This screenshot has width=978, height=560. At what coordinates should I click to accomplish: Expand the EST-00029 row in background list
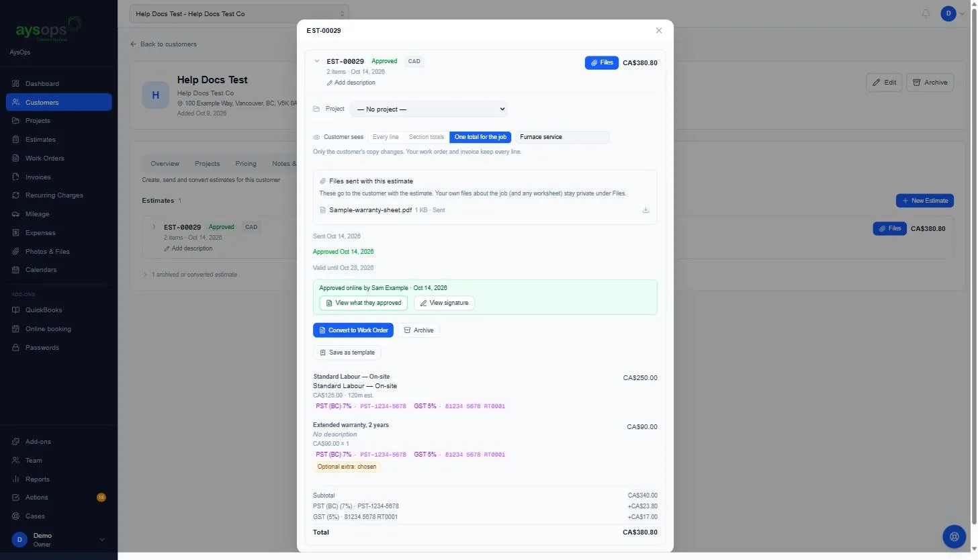click(154, 227)
